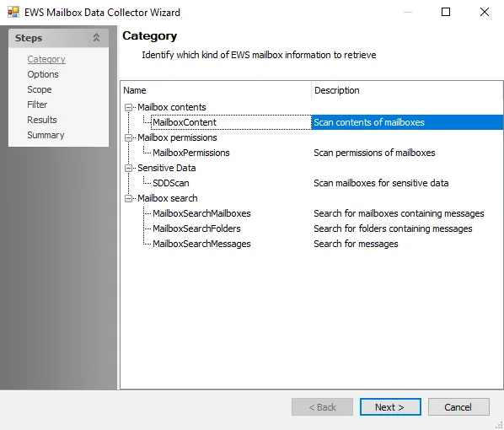The width and height of the screenshot is (504, 430).
Task: Click the Description column header
Action: point(406,90)
